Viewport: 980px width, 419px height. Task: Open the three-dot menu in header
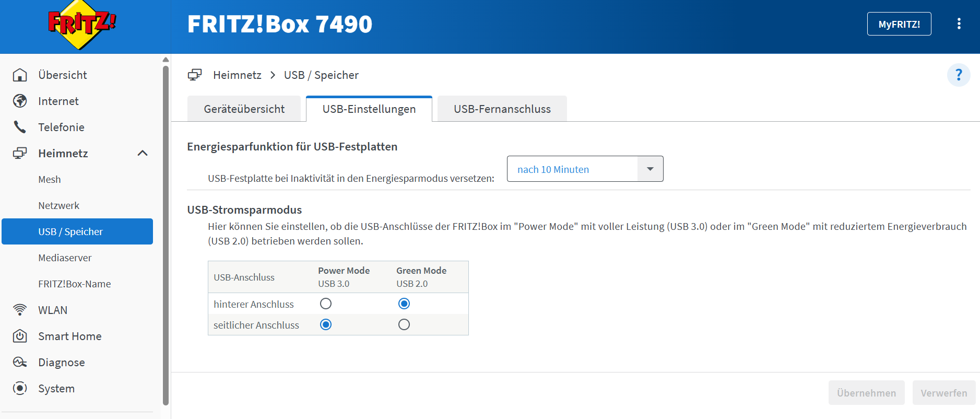959,24
